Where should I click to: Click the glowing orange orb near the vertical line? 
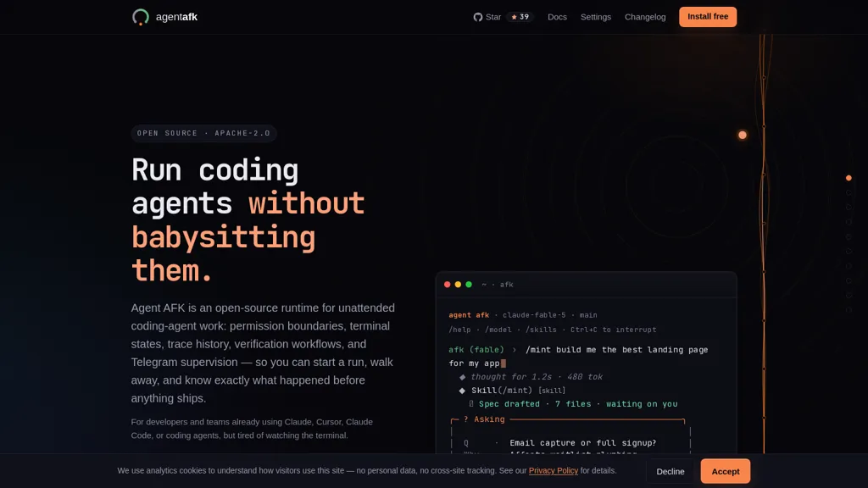(743, 135)
